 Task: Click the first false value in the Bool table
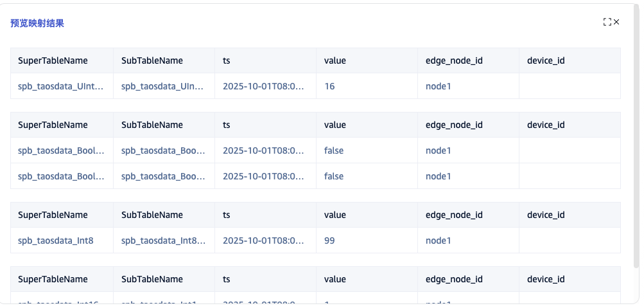point(334,150)
